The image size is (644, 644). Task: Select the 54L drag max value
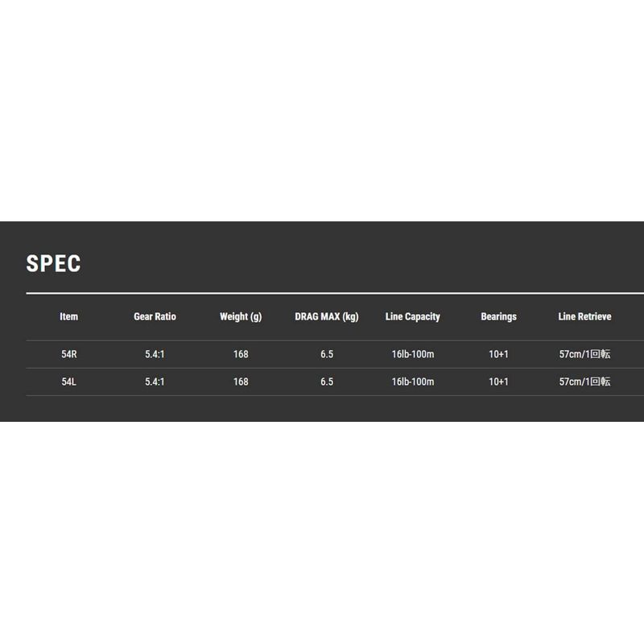[x=327, y=382]
